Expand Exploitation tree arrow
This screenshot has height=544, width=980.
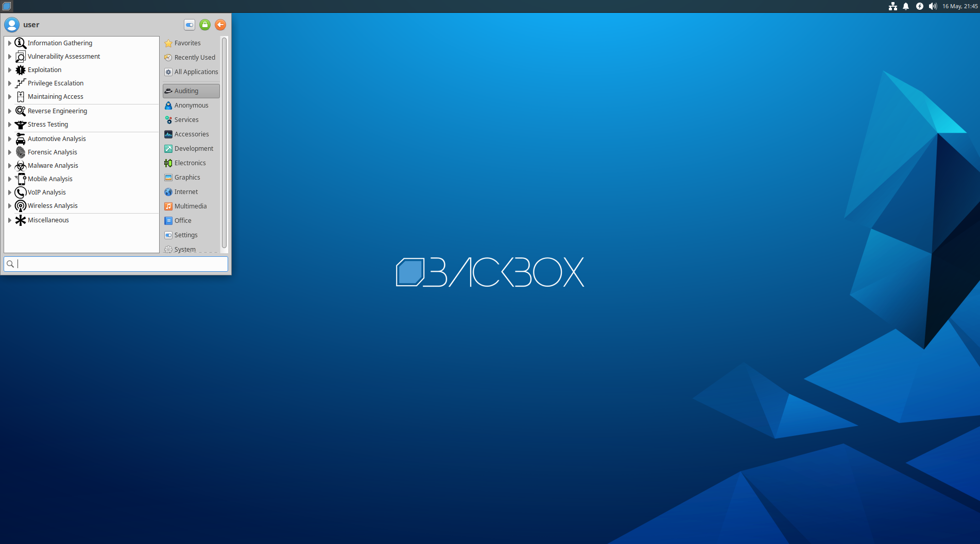click(9, 70)
